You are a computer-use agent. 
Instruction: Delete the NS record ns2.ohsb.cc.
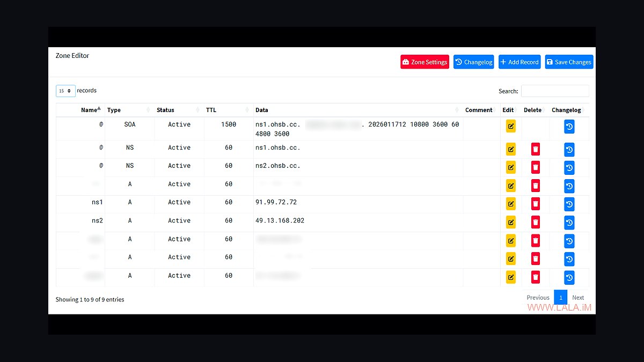pyautogui.click(x=535, y=168)
